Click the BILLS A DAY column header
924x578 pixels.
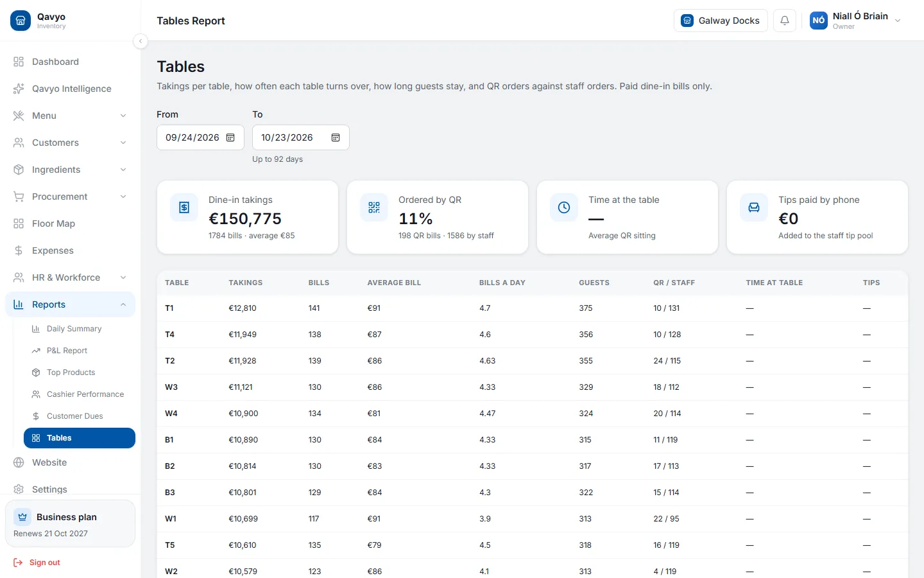(502, 283)
